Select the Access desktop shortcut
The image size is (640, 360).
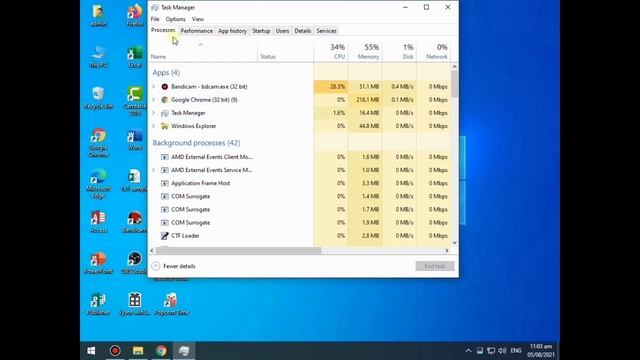pyautogui.click(x=98, y=222)
